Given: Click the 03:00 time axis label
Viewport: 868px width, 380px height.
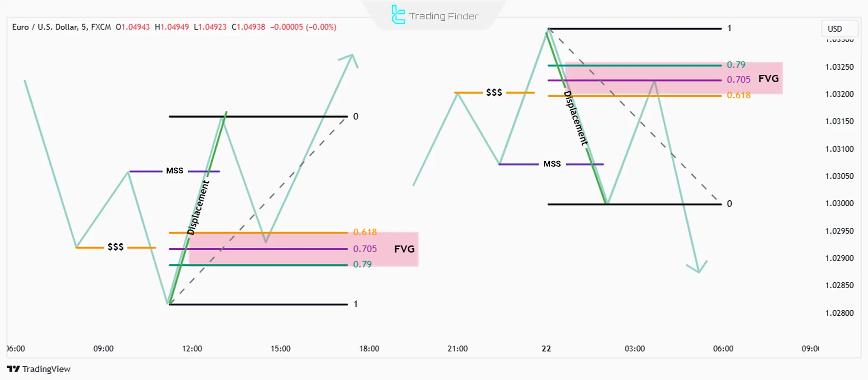Looking at the screenshot, I should tap(635, 349).
